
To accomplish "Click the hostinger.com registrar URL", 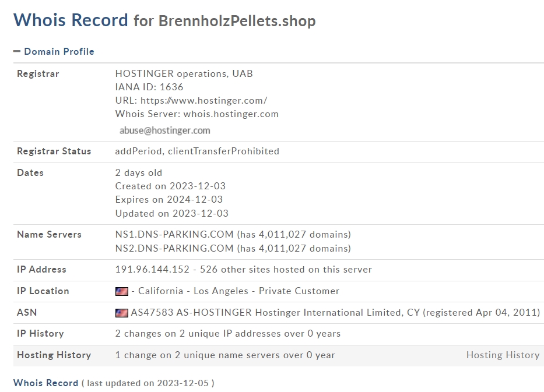I will (x=203, y=101).
